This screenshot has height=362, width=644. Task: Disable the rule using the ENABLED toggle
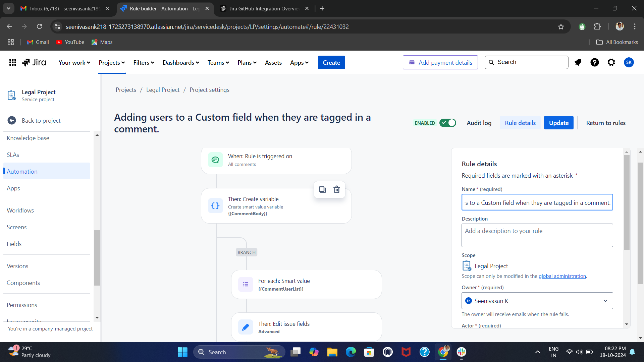tap(448, 123)
